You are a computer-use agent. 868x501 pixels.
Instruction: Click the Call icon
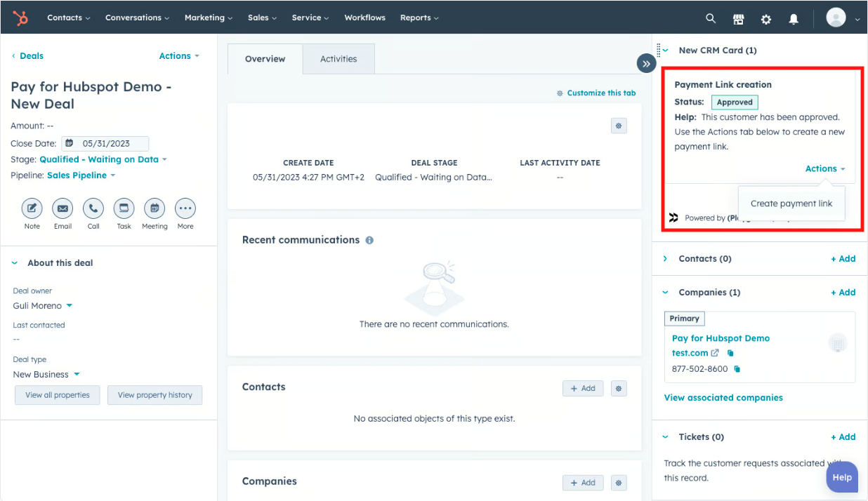93,208
